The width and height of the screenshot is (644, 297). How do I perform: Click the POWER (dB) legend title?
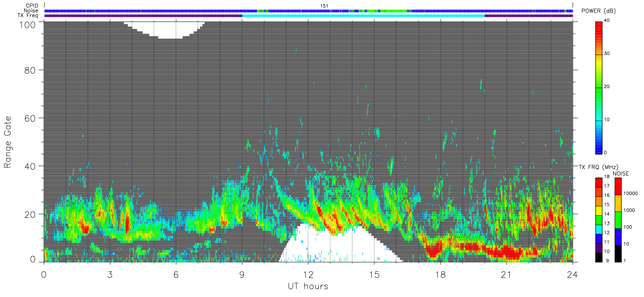tap(599, 11)
